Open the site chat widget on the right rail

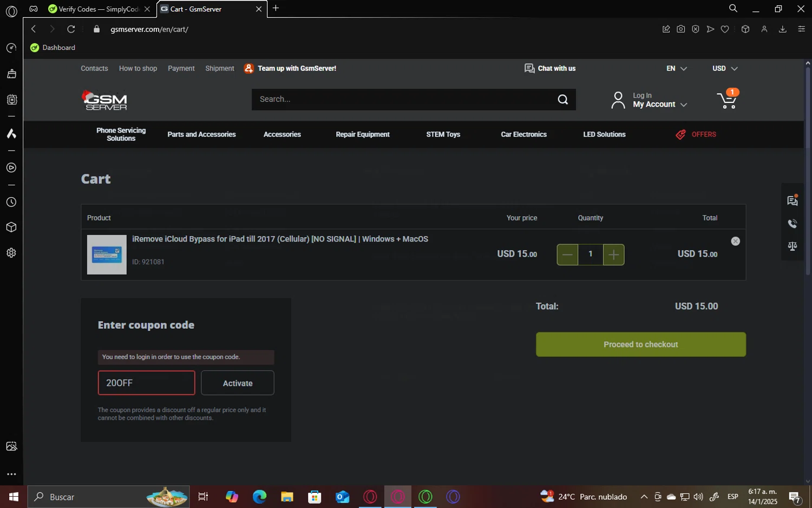click(793, 200)
